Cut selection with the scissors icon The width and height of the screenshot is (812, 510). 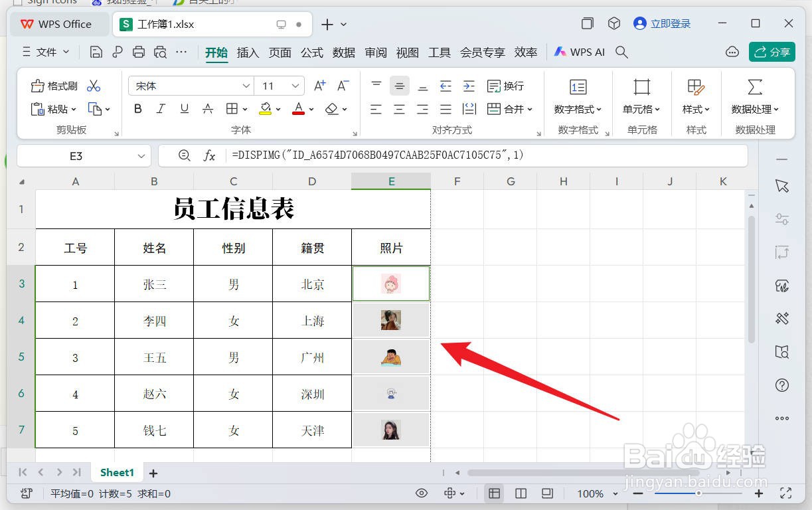tap(94, 86)
